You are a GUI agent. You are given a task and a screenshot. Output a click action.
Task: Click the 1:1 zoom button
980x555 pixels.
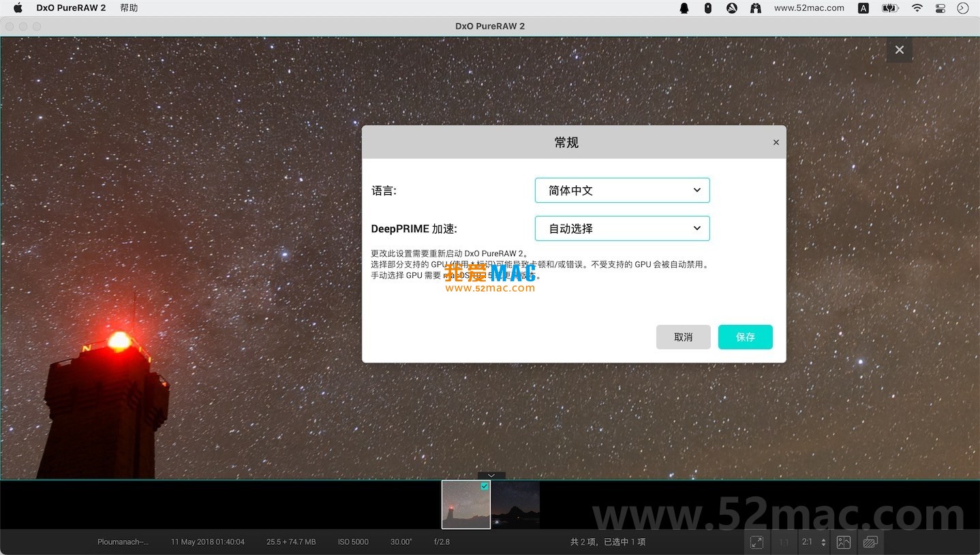point(784,542)
